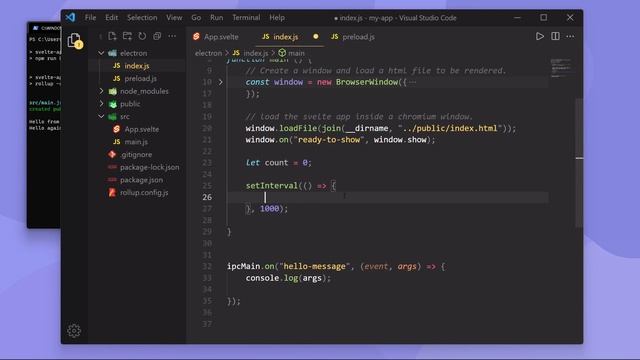The image size is (640, 360).
Task: Switch to the preload.js tab
Action: coord(353,37)
